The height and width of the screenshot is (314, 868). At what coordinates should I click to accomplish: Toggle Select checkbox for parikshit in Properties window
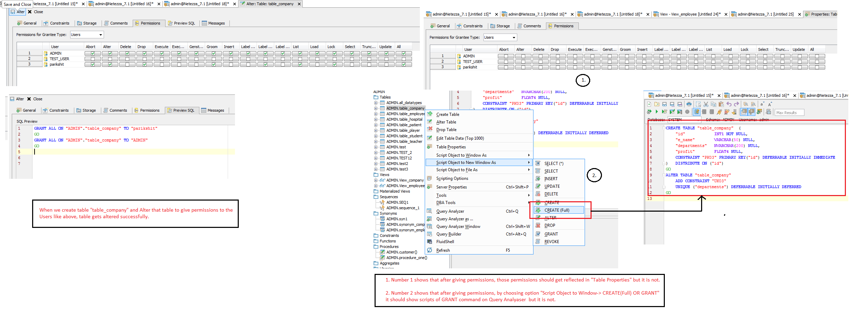click(x=765, y=67)
